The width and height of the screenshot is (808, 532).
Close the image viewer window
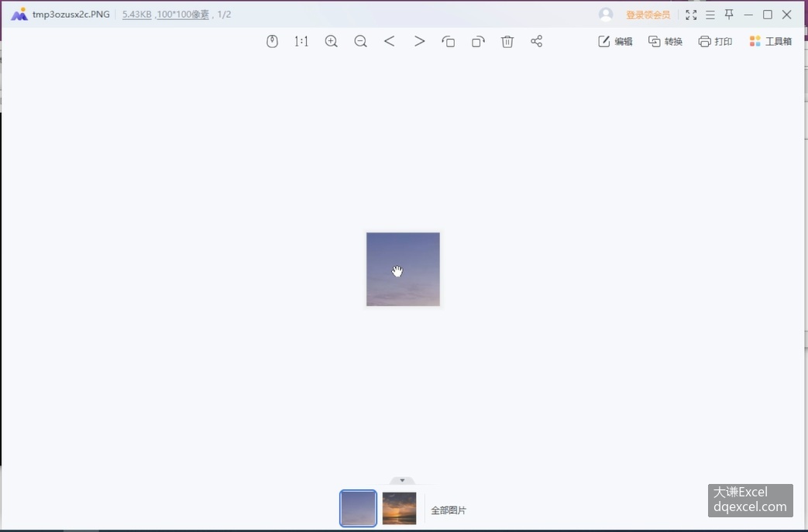tap(786, 15)
